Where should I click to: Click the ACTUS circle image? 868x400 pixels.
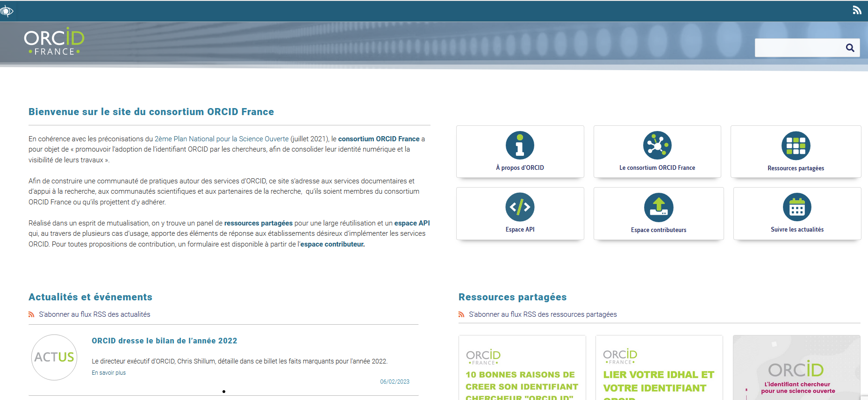click(54, 357)
